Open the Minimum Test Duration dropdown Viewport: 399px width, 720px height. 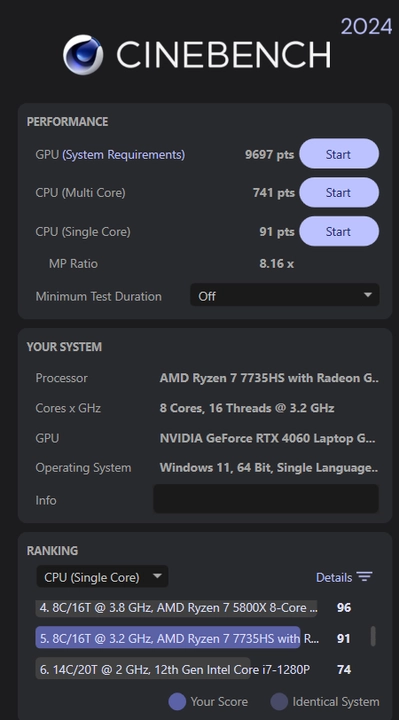coord(285,295)
